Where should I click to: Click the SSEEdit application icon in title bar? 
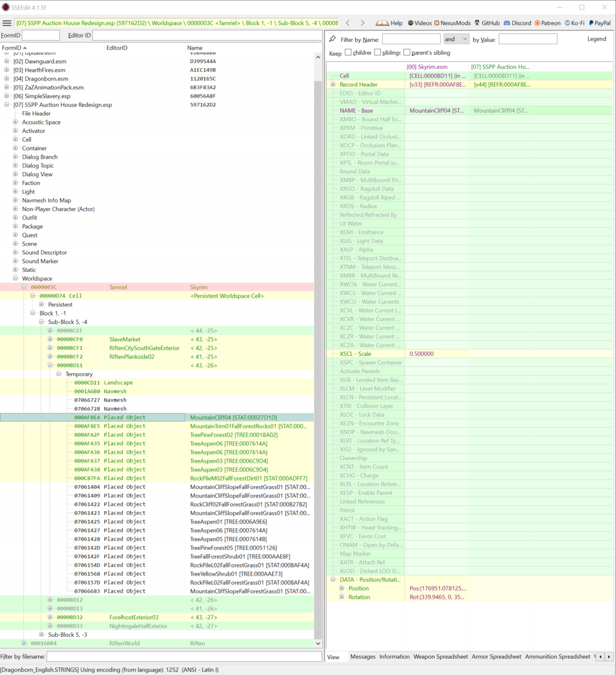(x=6, y=7)
